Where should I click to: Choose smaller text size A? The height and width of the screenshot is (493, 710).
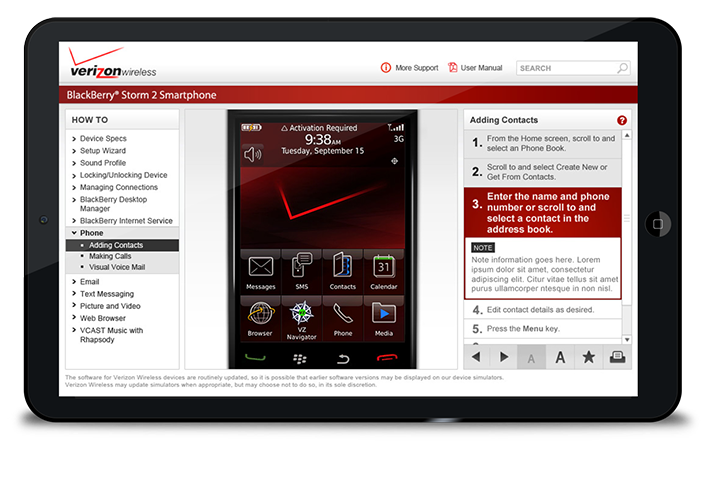[531, 358]
